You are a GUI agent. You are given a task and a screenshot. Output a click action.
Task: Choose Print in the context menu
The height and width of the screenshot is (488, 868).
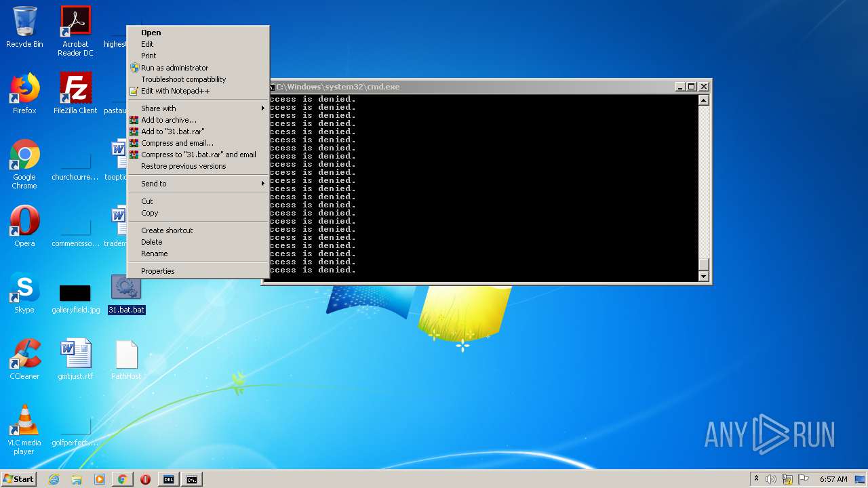click(198, 56)
